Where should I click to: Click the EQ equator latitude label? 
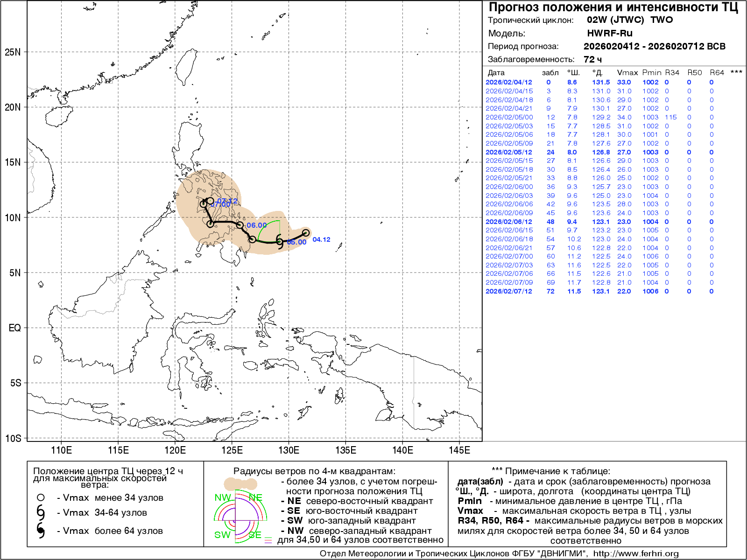[14, 328]
